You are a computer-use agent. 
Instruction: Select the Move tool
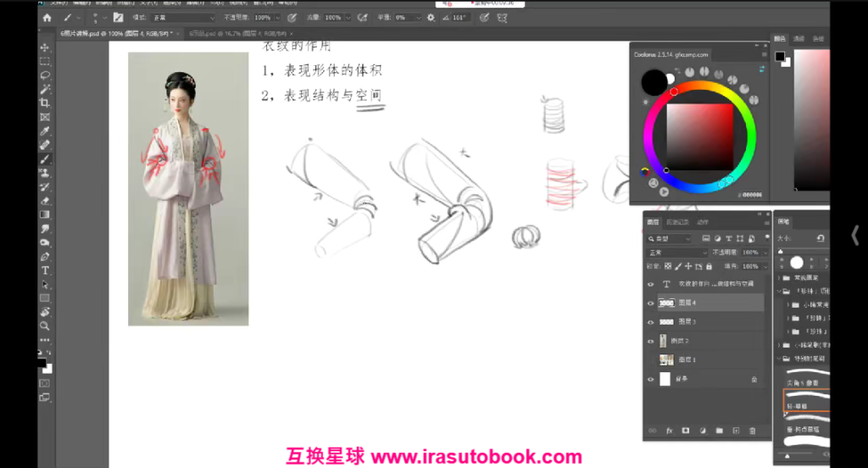coord(45,47)
